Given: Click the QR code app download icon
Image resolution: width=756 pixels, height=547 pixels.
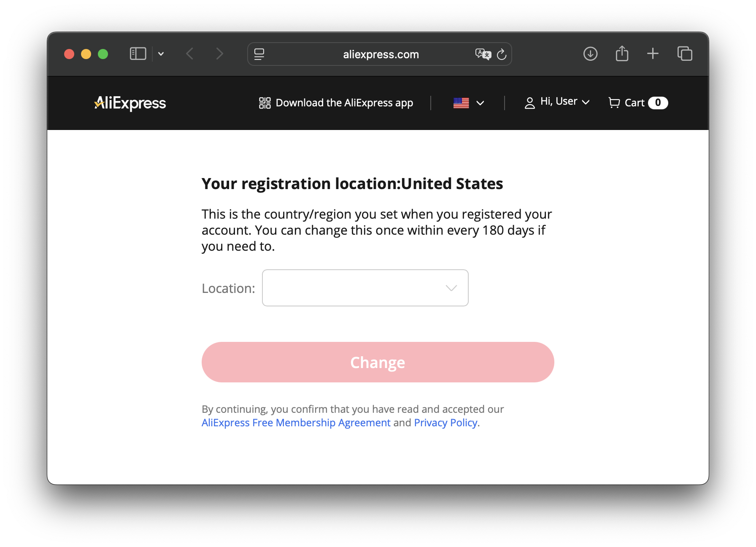Looking at the screenshot, I should [x=265, y=103].
